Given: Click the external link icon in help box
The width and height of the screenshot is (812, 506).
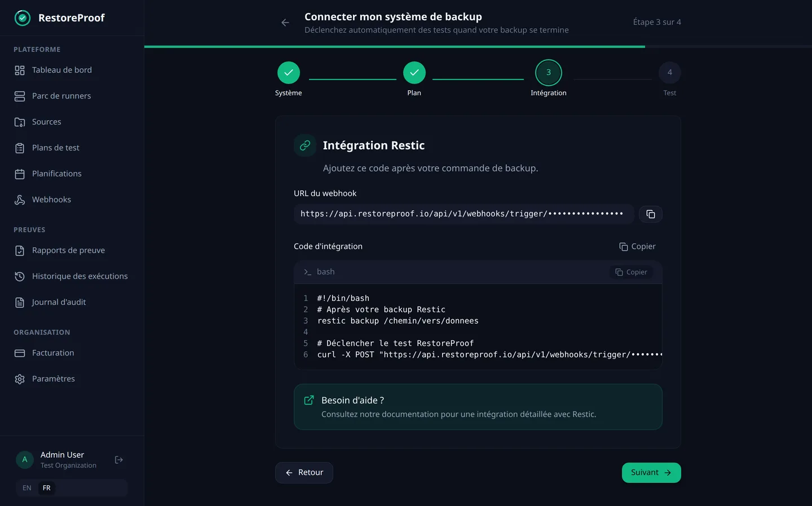Looking at the screenshot, I should pos(309,400).
